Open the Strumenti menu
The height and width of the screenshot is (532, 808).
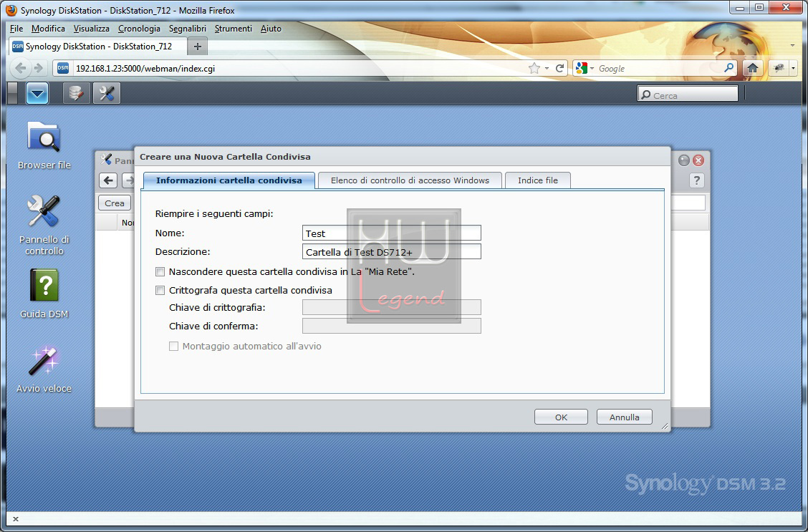coord(234,29)
